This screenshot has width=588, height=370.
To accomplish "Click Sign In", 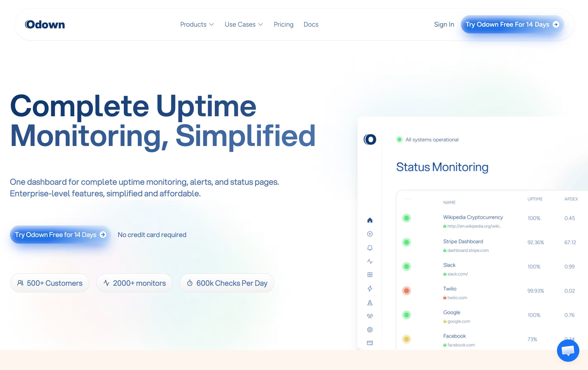I will (x=444, y=24).
